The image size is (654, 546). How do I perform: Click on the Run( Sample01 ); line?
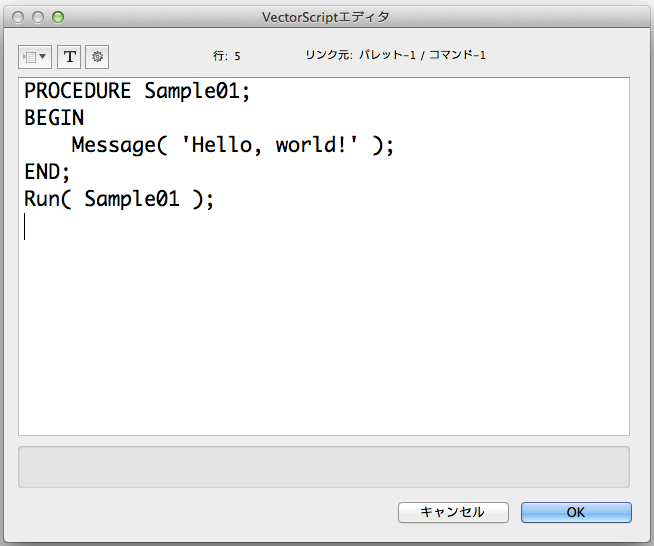(x=119, y=199)
